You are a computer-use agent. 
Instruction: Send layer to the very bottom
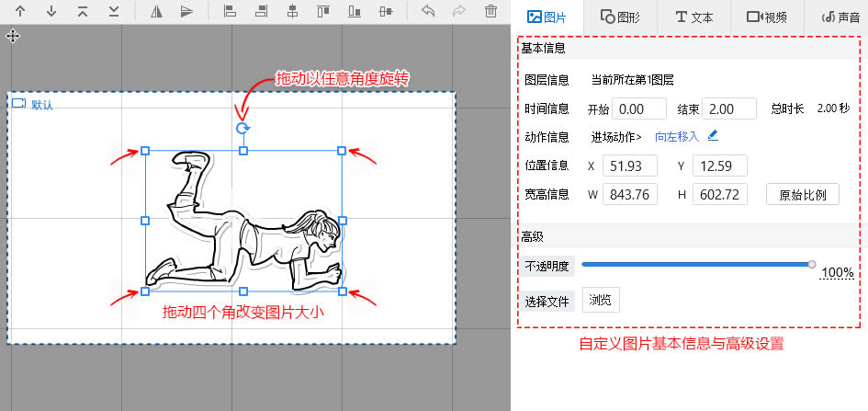click(x=114, y=11)
